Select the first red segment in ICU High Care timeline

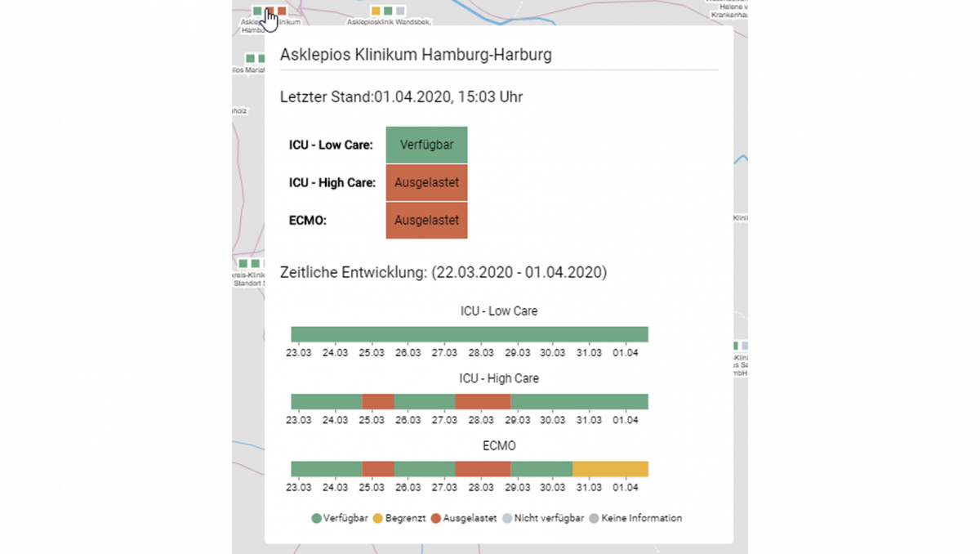(378, 401)
